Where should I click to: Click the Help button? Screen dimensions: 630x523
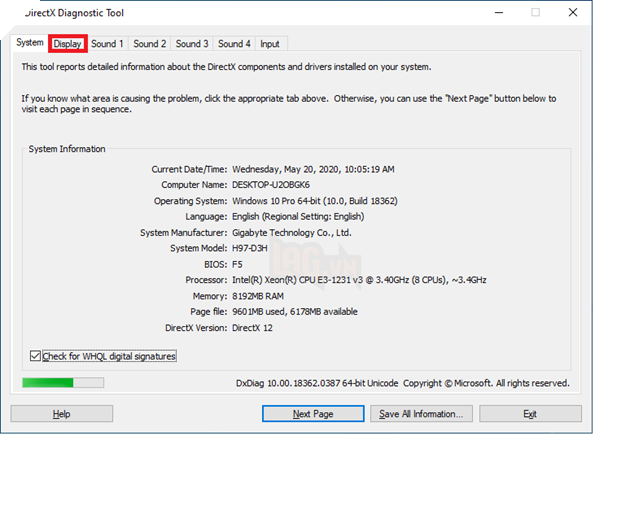[x=62, y=414]
